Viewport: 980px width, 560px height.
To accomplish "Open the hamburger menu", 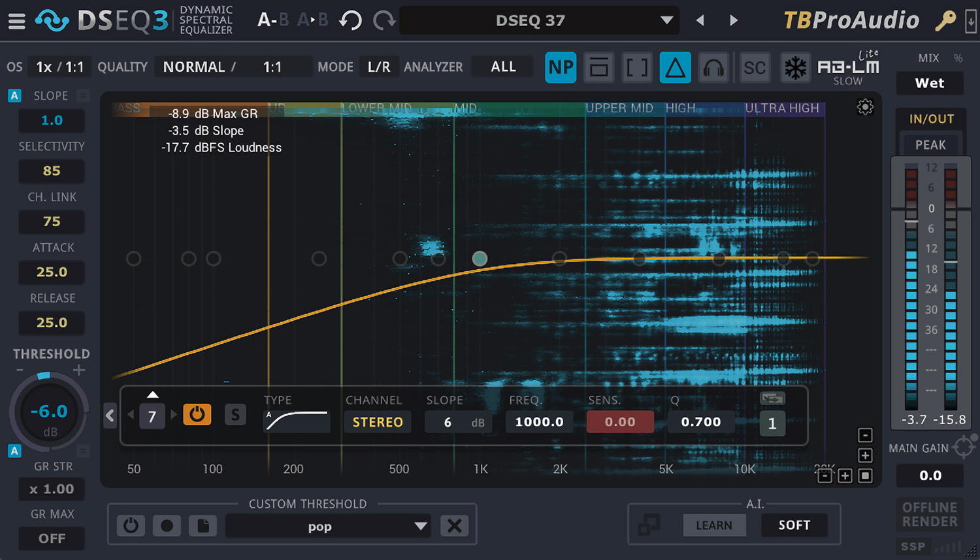I will [x=16, y=20].
